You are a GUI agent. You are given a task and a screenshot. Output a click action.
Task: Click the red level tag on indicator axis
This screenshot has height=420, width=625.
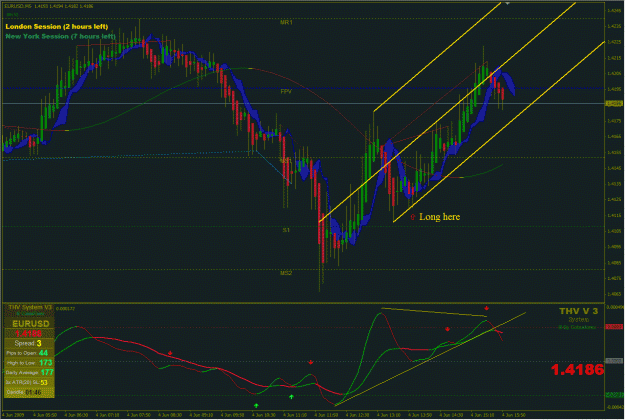click(x=614, y=327)
